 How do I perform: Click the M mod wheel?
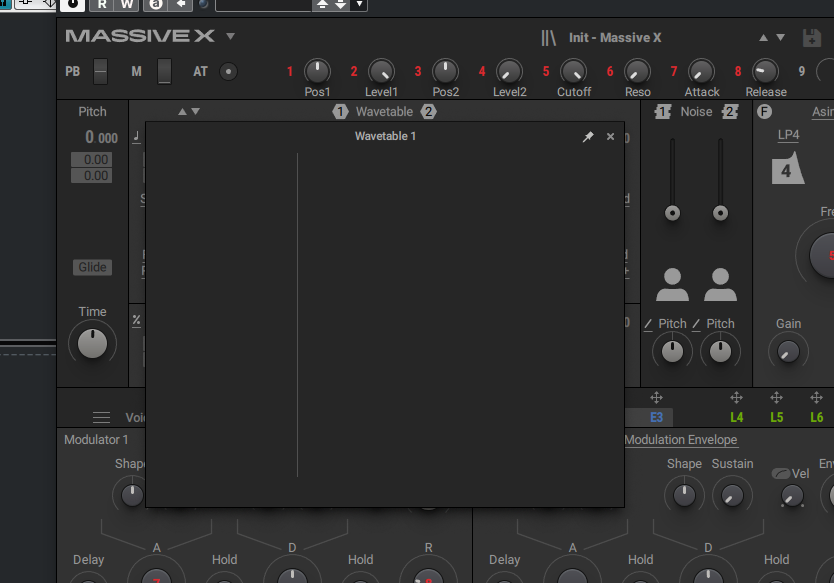pyautogui.click(x=164, y=71)
